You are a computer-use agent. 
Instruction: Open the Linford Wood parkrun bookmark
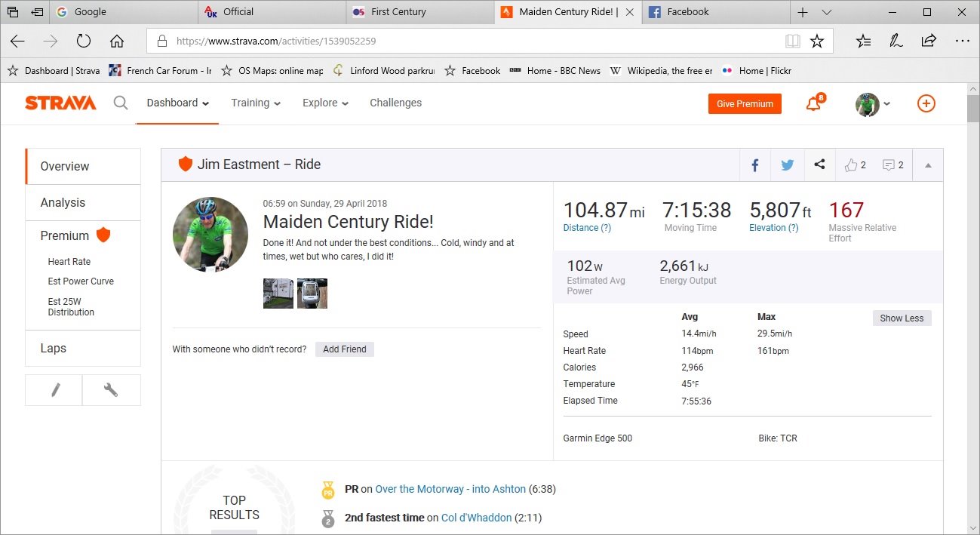click(383, 70)
